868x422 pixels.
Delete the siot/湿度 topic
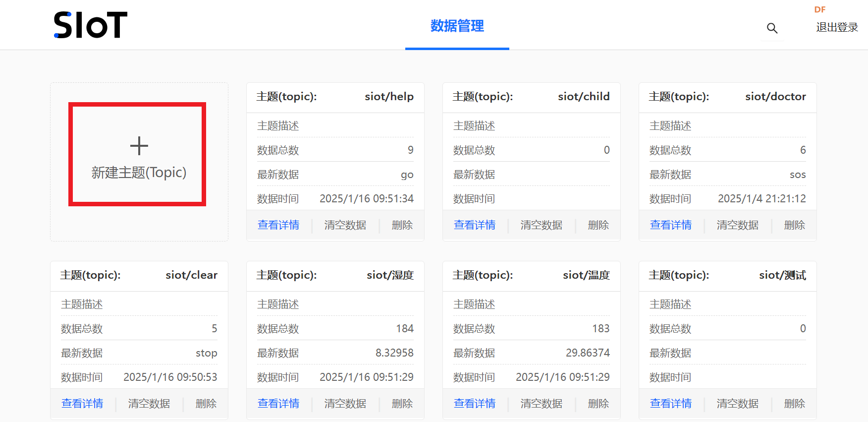402,404
